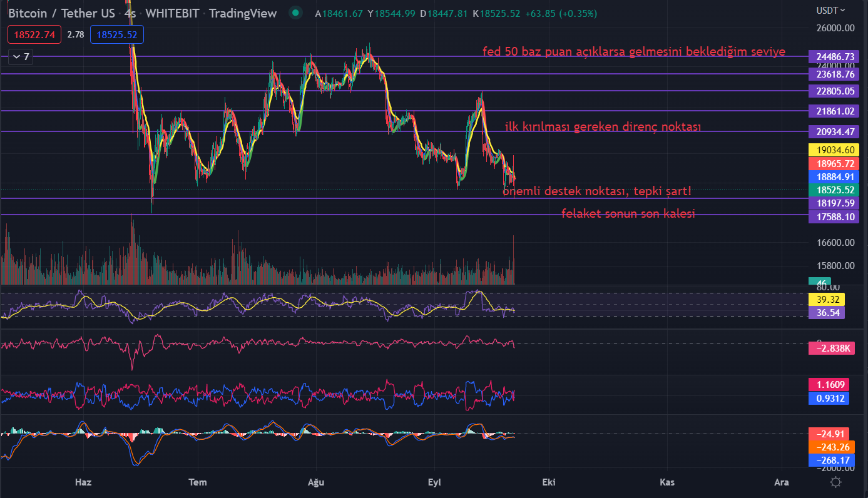Screen dimensions: 868x498
Task: Click the 0.9312 indicator value label
Action: 829,398
